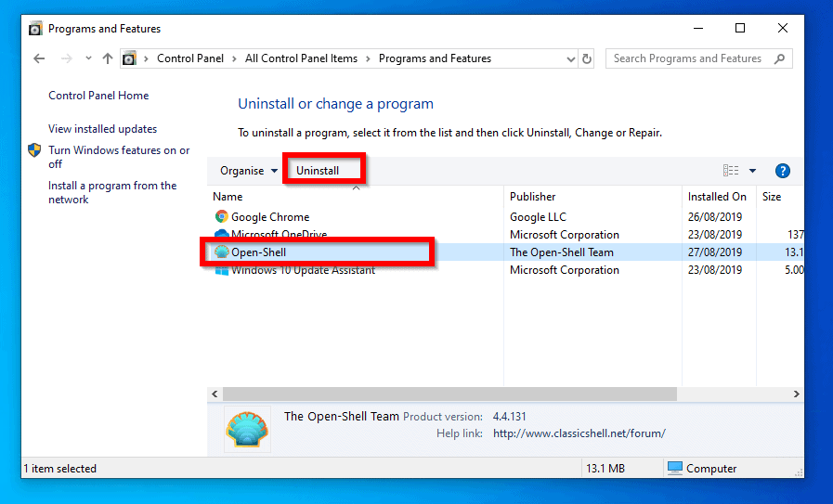Click The Open-Shell Team publisher cell
833x504 pixels.
point(562,252)
